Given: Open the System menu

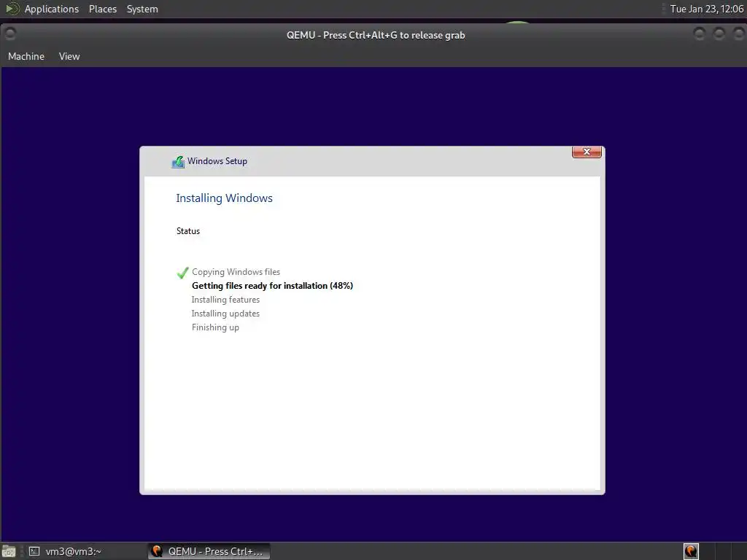Looking at the screenshot, I should 142,9.
